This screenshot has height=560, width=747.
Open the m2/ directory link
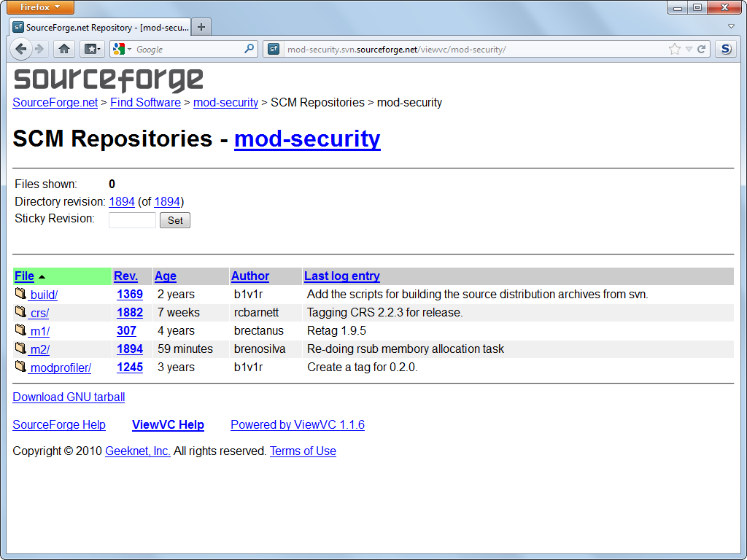point(39,349)
